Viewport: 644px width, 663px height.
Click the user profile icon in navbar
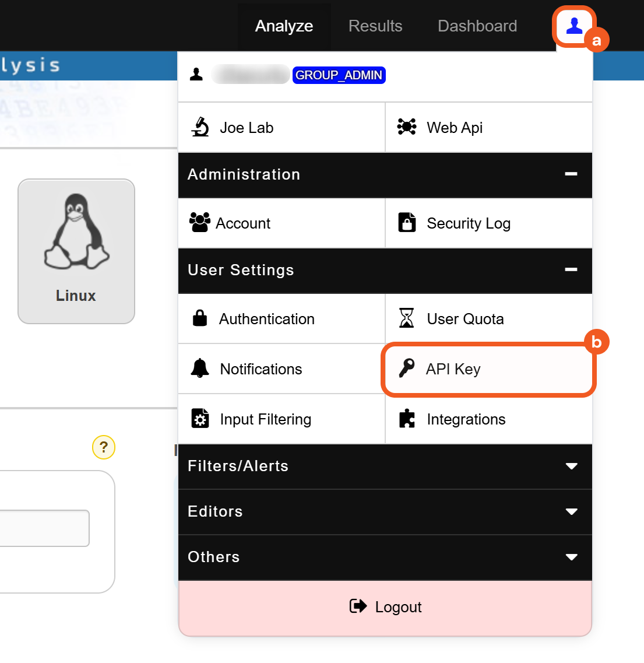click(x=574, y=26)
